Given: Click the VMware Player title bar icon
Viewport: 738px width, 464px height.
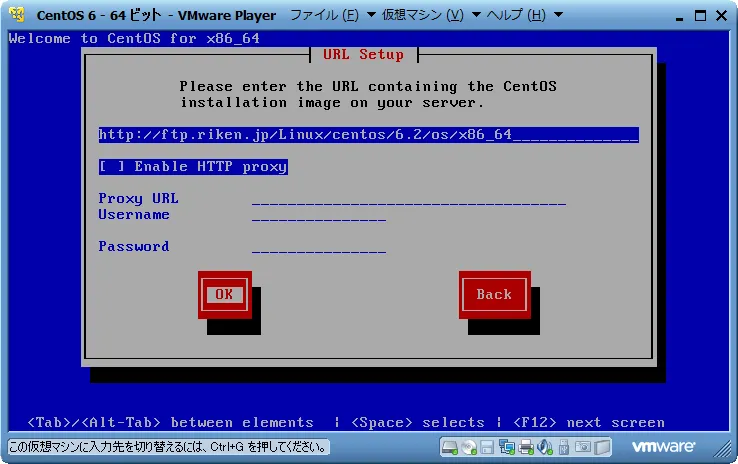Looking at the screenshot, I should [17, 15].
